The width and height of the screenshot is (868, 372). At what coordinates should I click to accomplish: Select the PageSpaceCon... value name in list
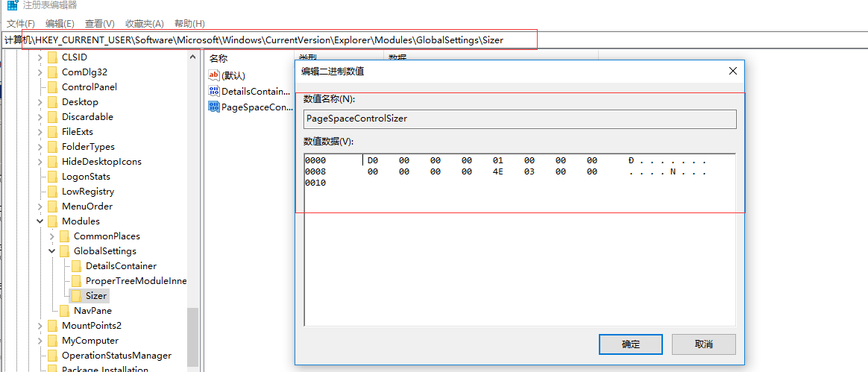tap(257, 107)
